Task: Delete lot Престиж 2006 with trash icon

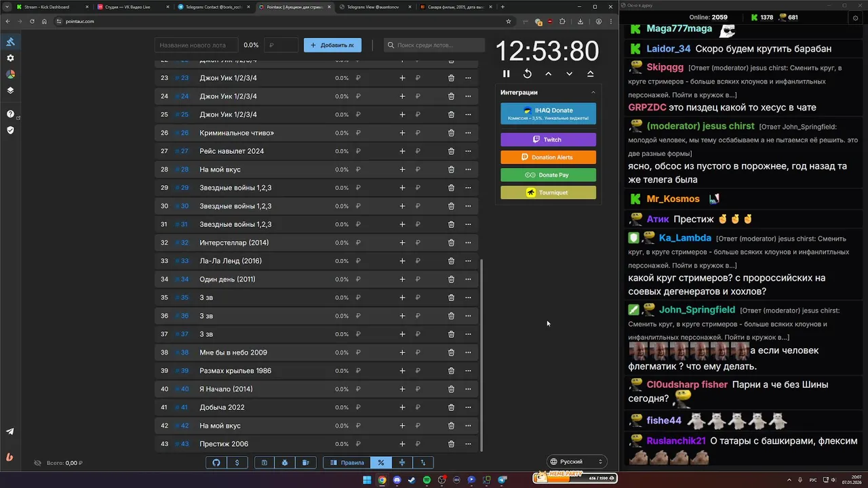Action: click(x=451, y=444)
